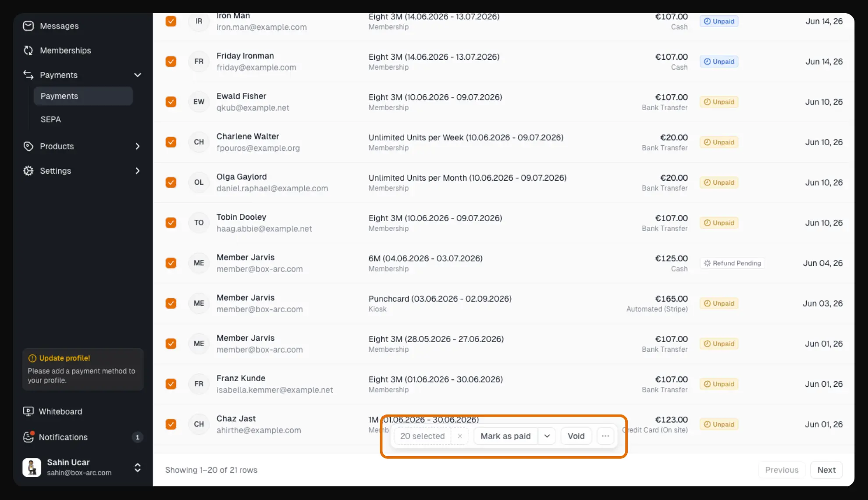Click the €165.00 amount

[671, 299]
